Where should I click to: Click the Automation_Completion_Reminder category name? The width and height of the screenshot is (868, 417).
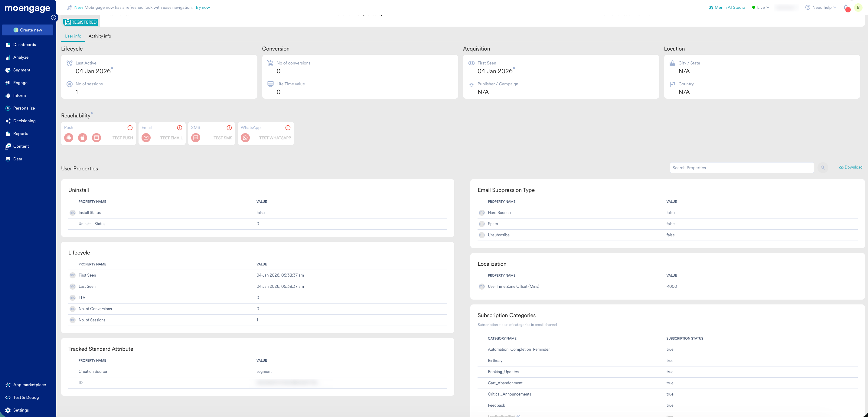pos(519,349)
